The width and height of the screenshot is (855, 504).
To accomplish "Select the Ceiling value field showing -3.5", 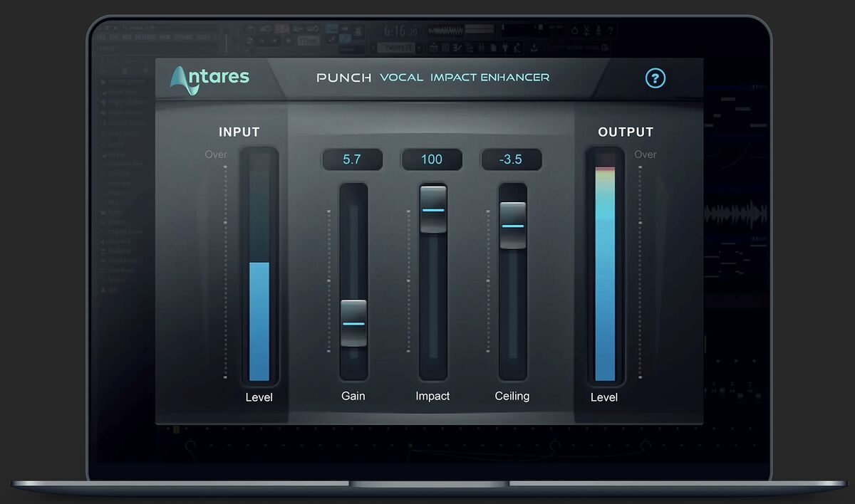I will pyautogui.click(x=511, y=159).
